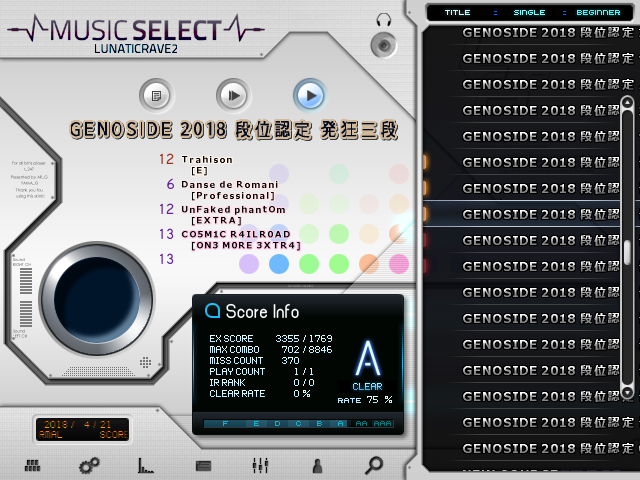
Task: Click the [EXTRA] difficulty subtitle
Action: point(216,221)
